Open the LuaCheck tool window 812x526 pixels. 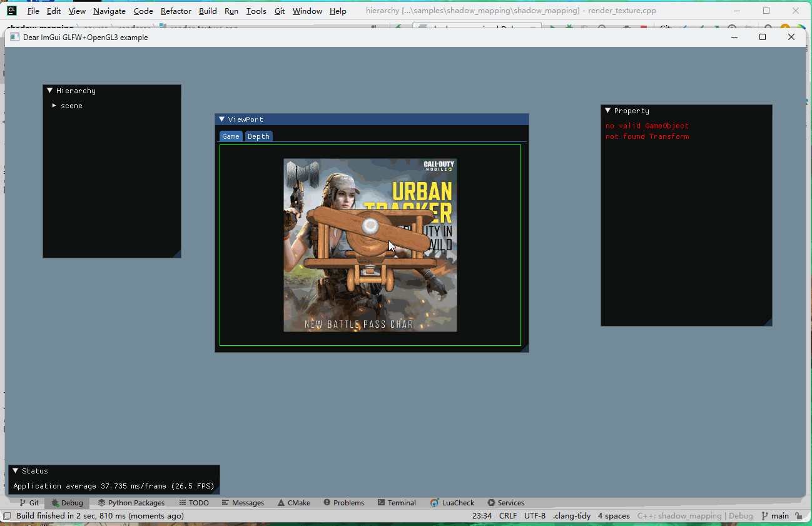(x=452, y=503)
